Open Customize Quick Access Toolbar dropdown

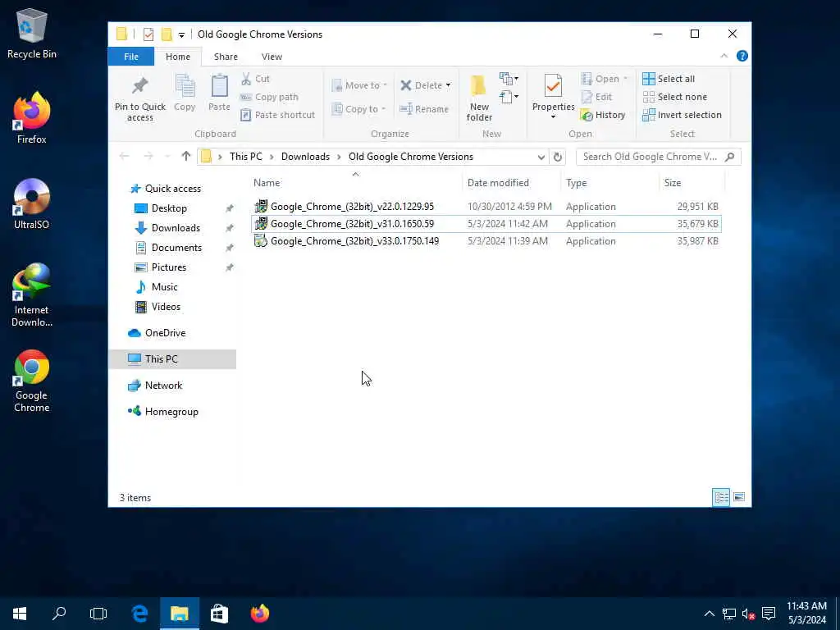click(181, 34)
